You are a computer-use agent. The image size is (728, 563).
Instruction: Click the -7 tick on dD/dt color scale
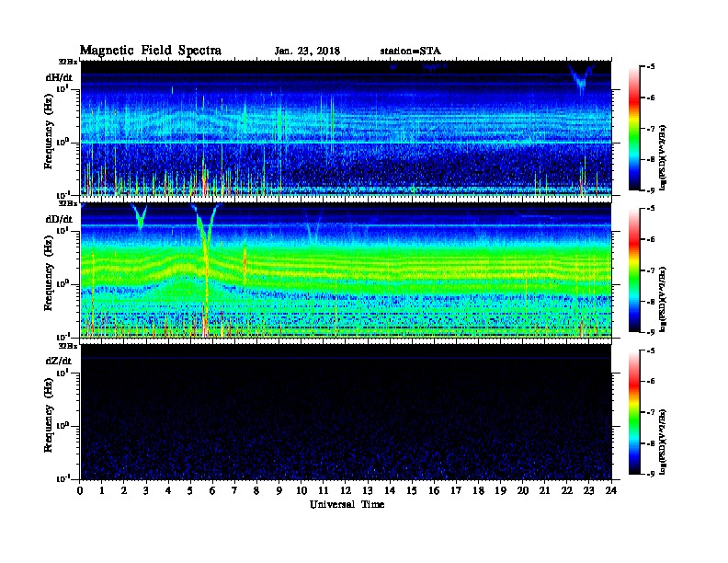point(651,270)
